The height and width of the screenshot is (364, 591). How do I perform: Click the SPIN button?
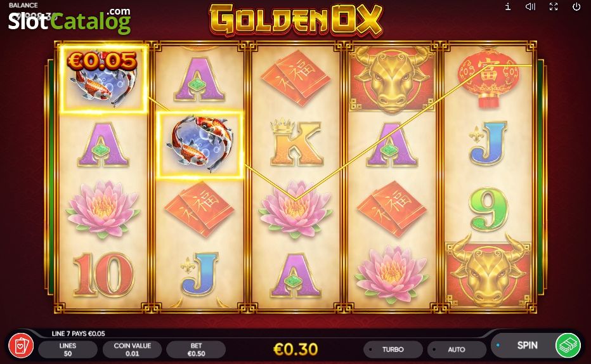point(527,345)
